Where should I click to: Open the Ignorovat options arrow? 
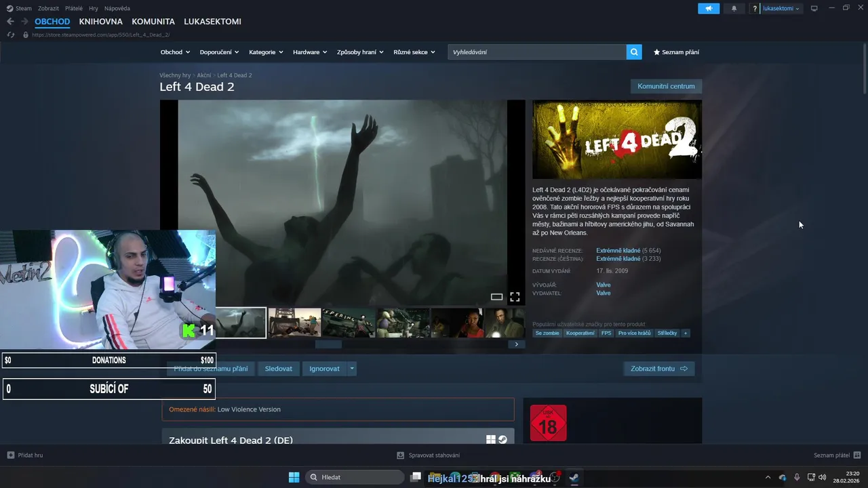pos(351,369)
